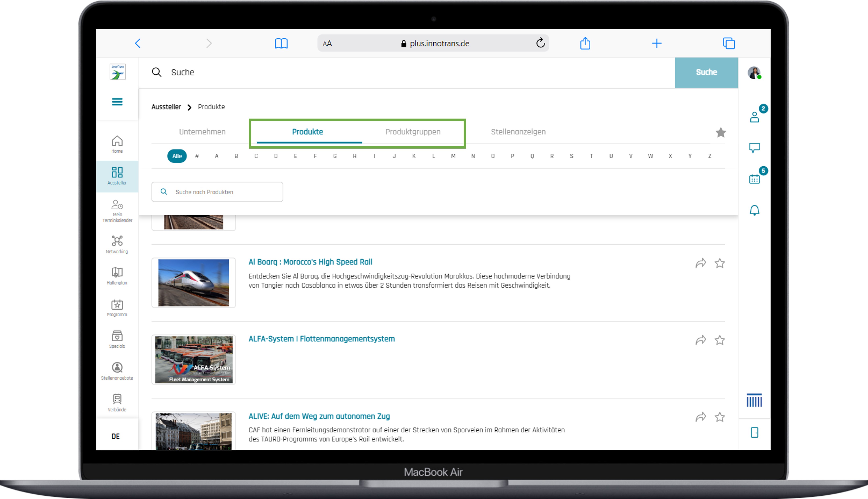Open a new tab with the plus icon
868x499 pixels.
(x=656, y=43)
